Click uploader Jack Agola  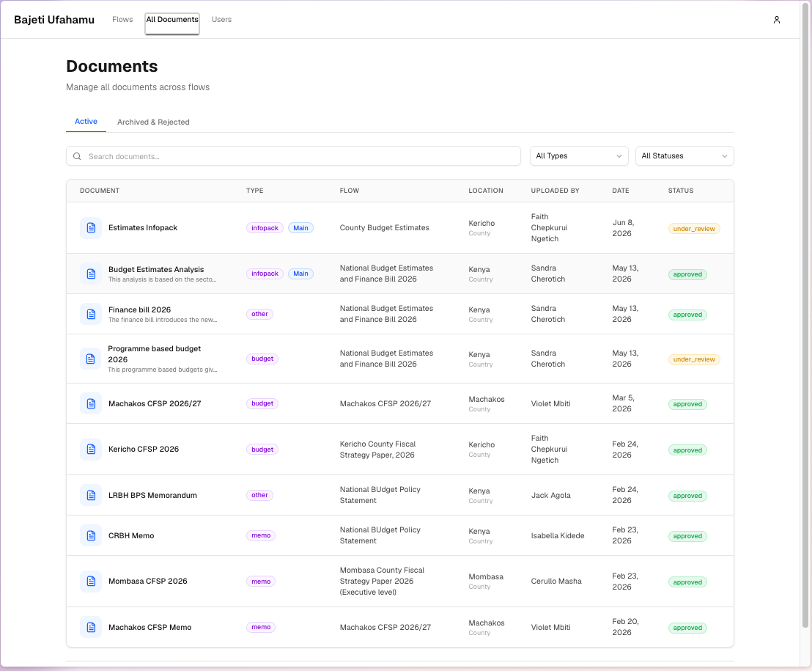tap(550, 495)
